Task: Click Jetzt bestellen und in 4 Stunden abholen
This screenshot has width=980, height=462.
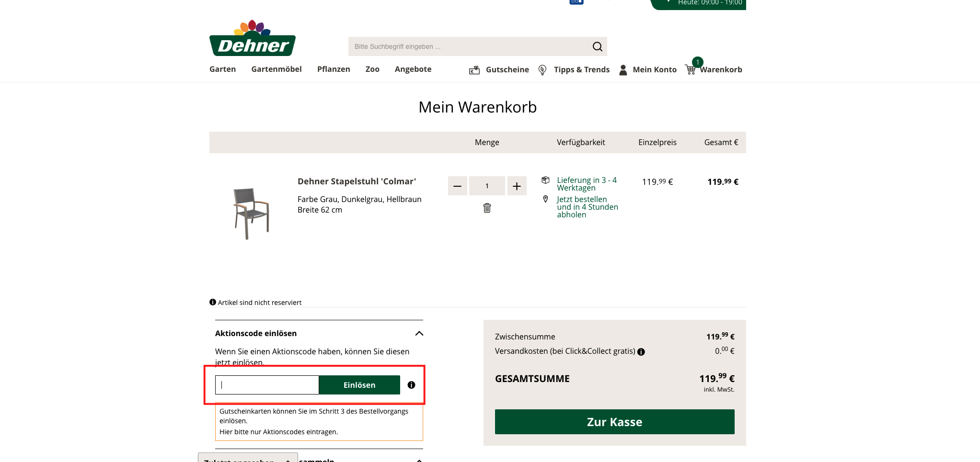Action: pos(588,207)
